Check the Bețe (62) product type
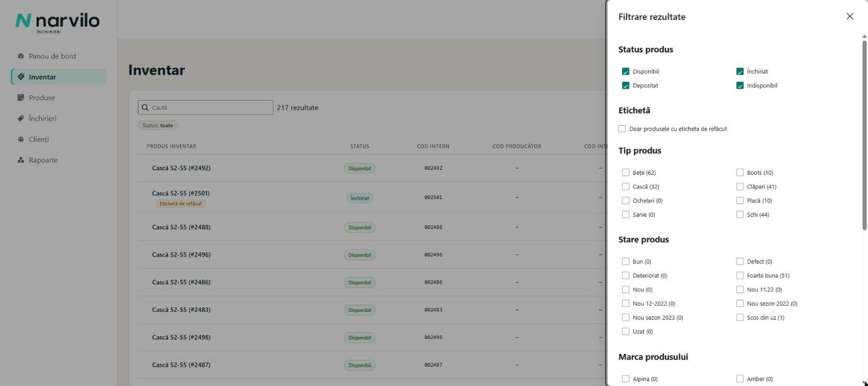The width and height of the screenshot is (868, 386). [626, 173]
